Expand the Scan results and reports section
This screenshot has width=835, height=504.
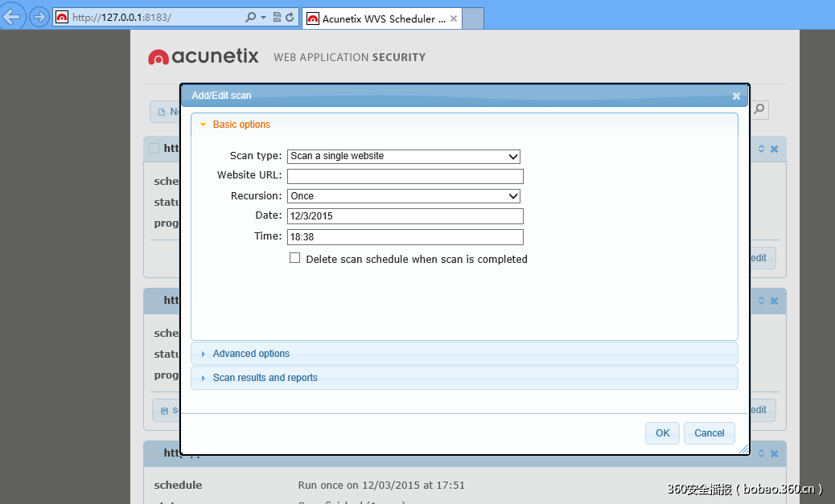[x=266, y=377]
